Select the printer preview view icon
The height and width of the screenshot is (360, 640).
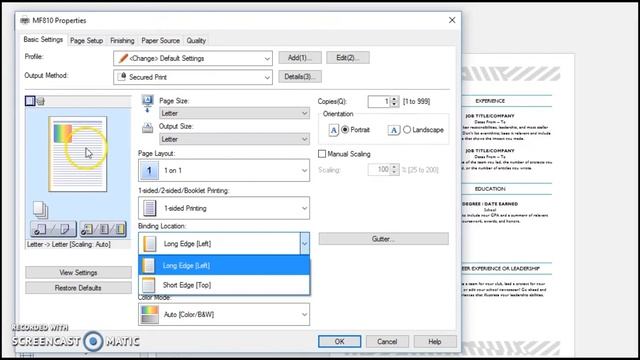point(41,101)
